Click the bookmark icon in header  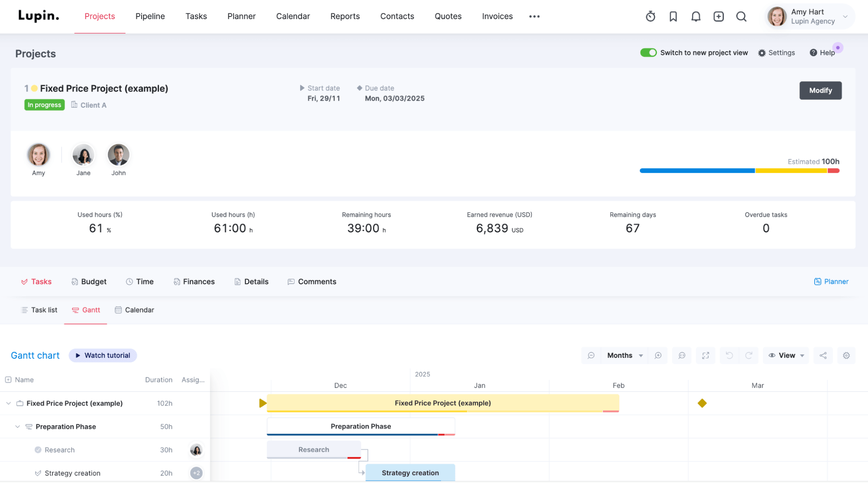673,17
